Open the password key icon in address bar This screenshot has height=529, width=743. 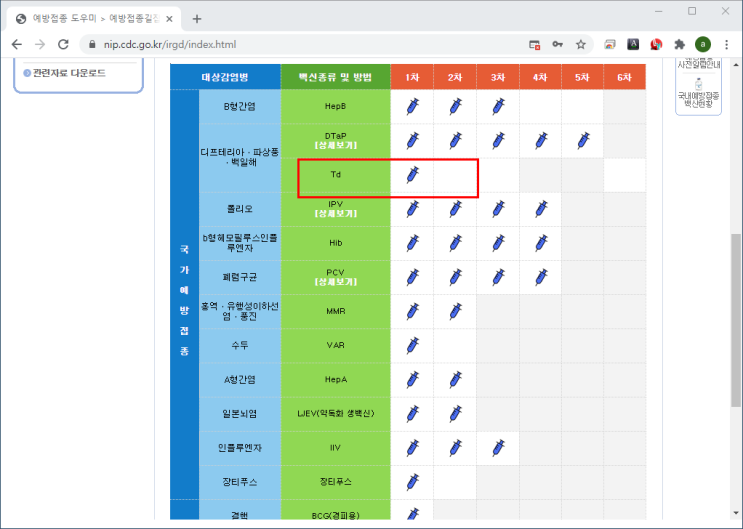(557, 45)
